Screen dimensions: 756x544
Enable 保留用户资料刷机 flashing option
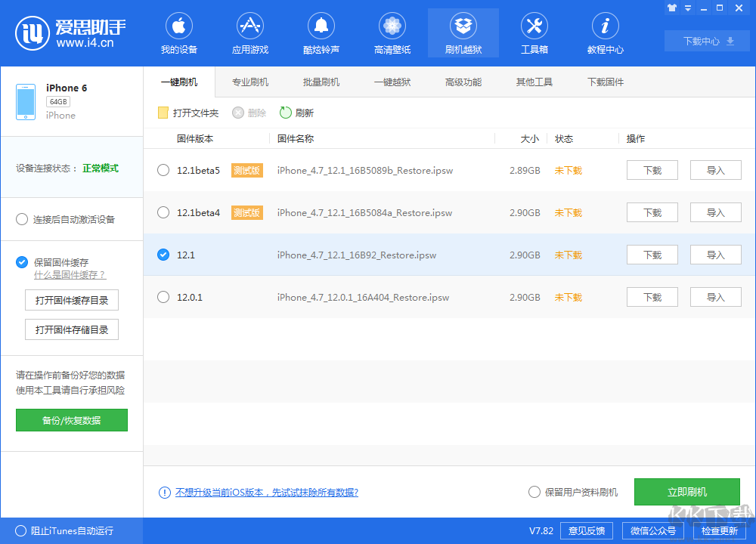pos(534,492)
